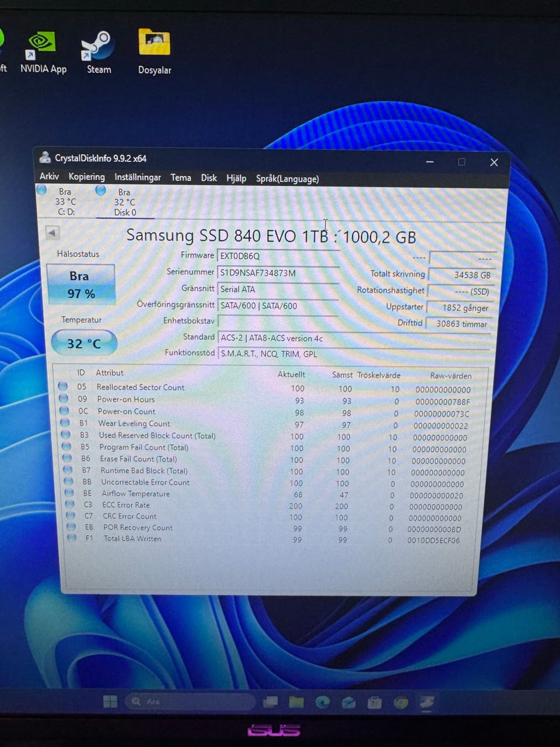Screen dimensions: 560x747
Task: Click the status dot for Total LBA Written
Action: 72,537
